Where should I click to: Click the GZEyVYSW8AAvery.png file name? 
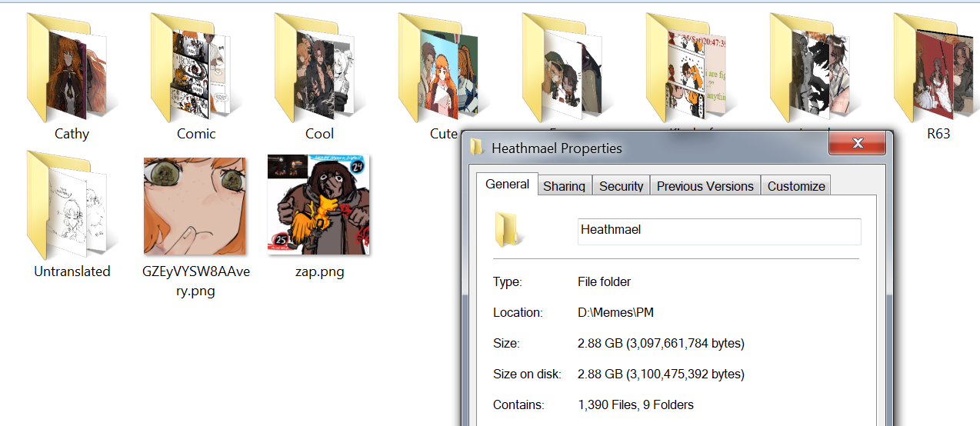coord(195,281)
